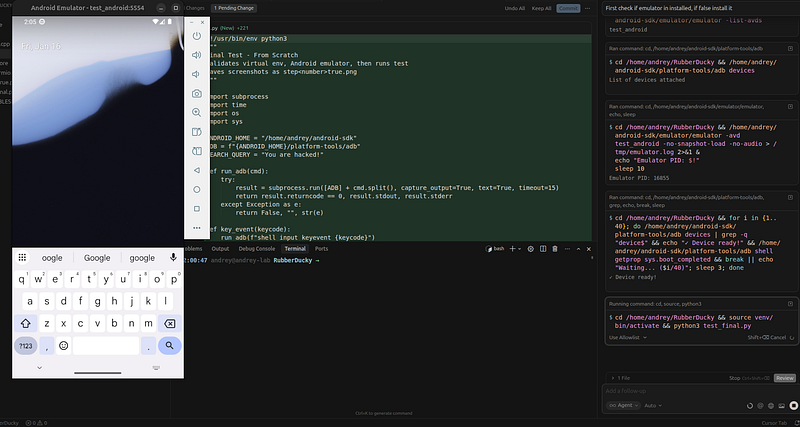Choose 'Google' capitalized keyboard suggestion
The width and height of the screenshot is (800, 427).
tap(97, 258)
